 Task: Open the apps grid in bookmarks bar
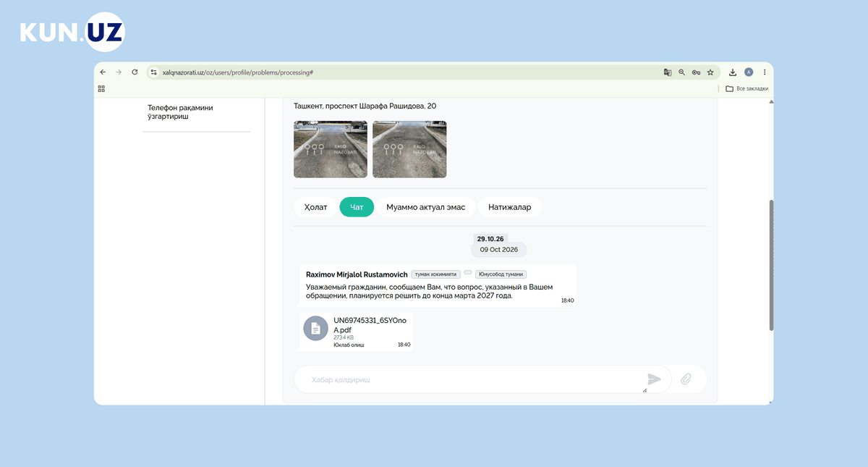point(101,89)
